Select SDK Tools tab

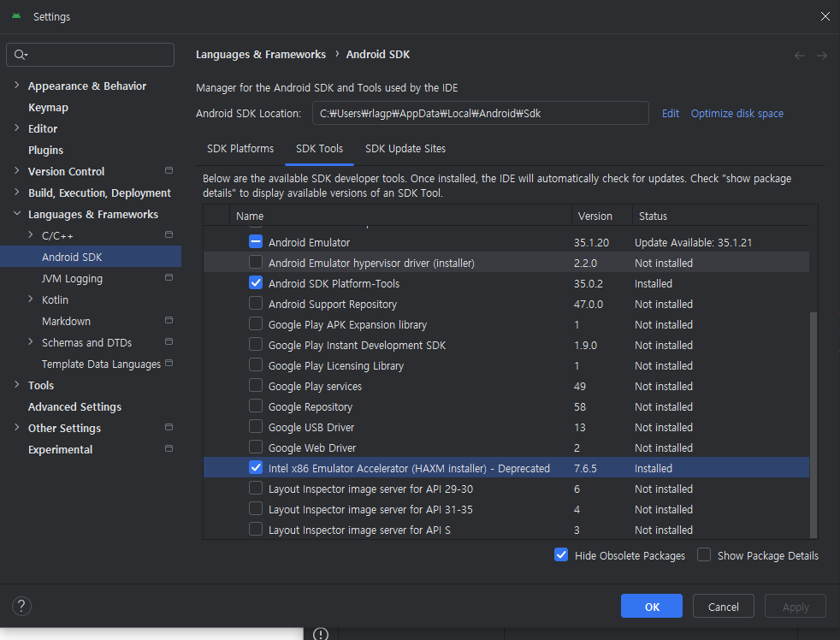[319, 149]
